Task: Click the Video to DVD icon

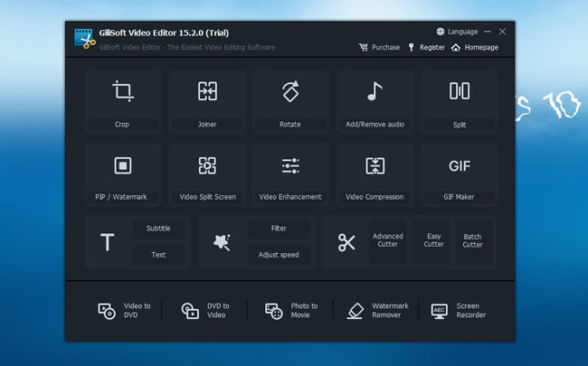Action: [107, 311]
